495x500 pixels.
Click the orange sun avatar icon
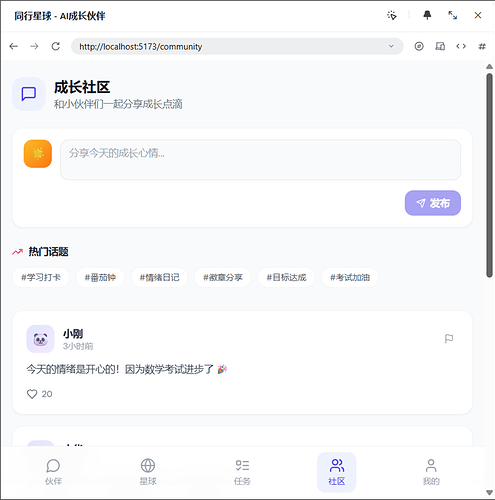[38, 154]
